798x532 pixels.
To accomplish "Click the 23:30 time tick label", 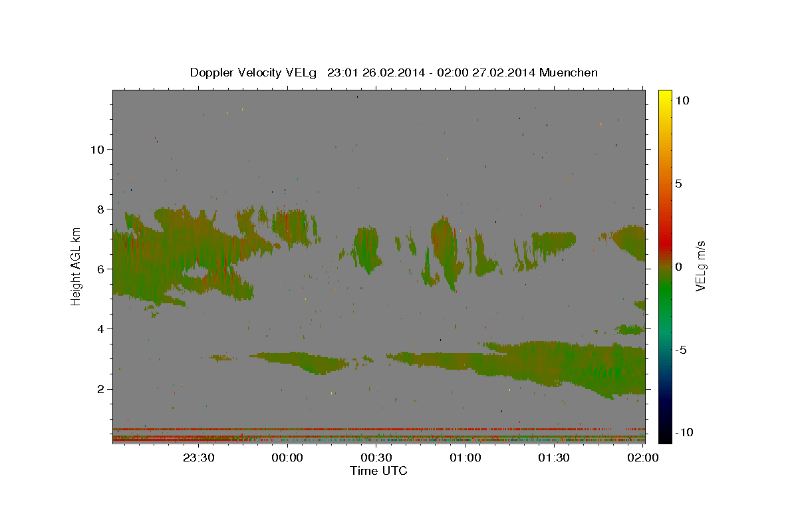I will pyautogui.click(x=199, y=458).
